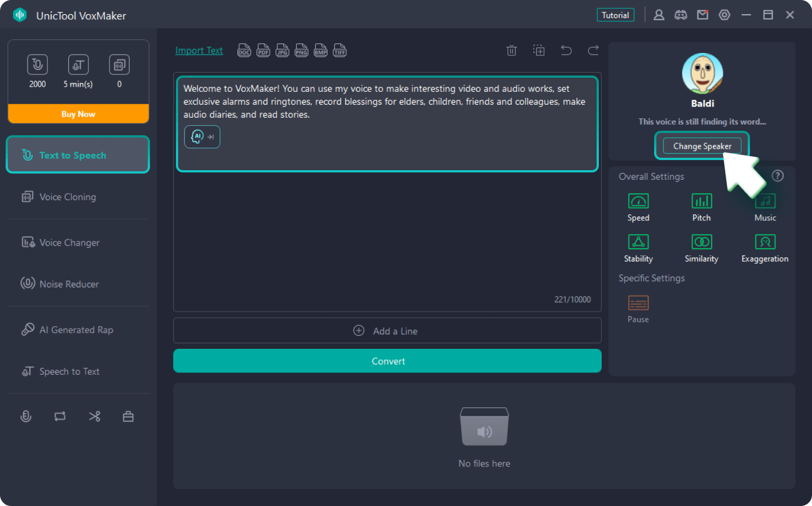812x506 pixels.
Task: Open the Stability setting
Action: click(638, 248)
